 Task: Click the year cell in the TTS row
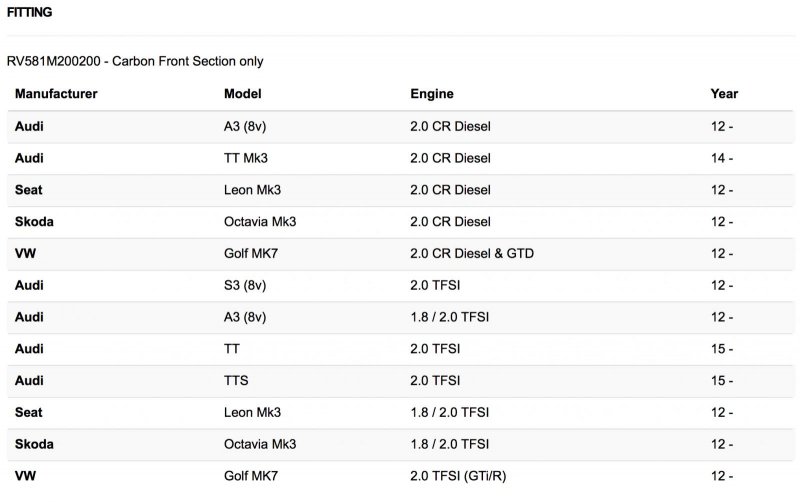click(721, 381)
